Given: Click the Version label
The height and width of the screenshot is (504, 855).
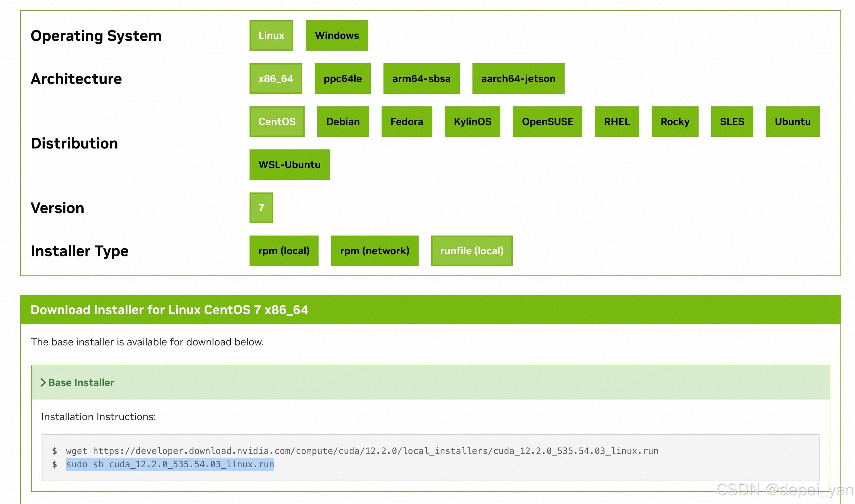Looking at the screenshot, I should (x=57, y=208).
